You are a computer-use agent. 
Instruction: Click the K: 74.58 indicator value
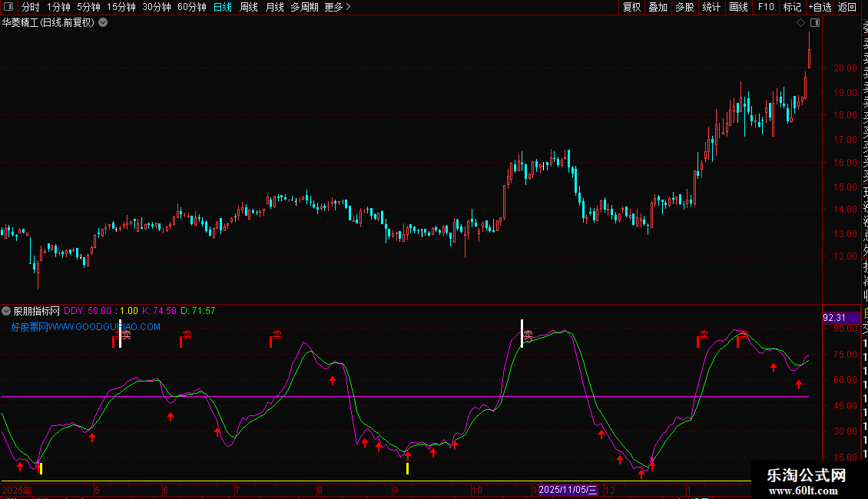pyautogui.click(x=160, y=311)
